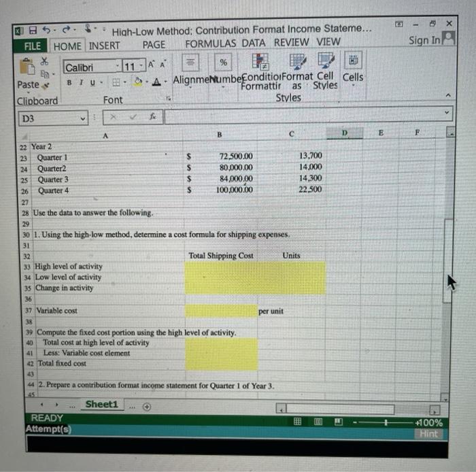Click the Save icon in quick access toolbar

click(x=33, y=31)
